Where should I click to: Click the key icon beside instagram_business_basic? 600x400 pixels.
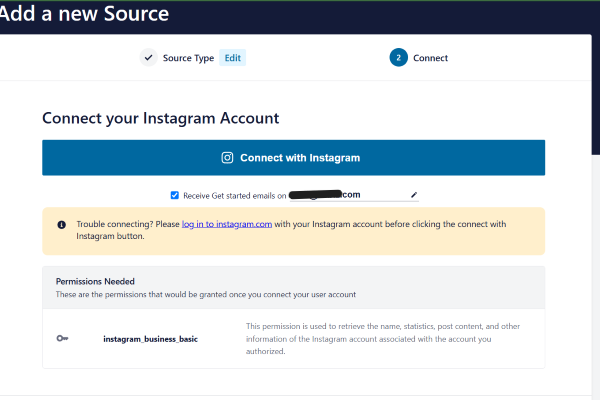62,338
